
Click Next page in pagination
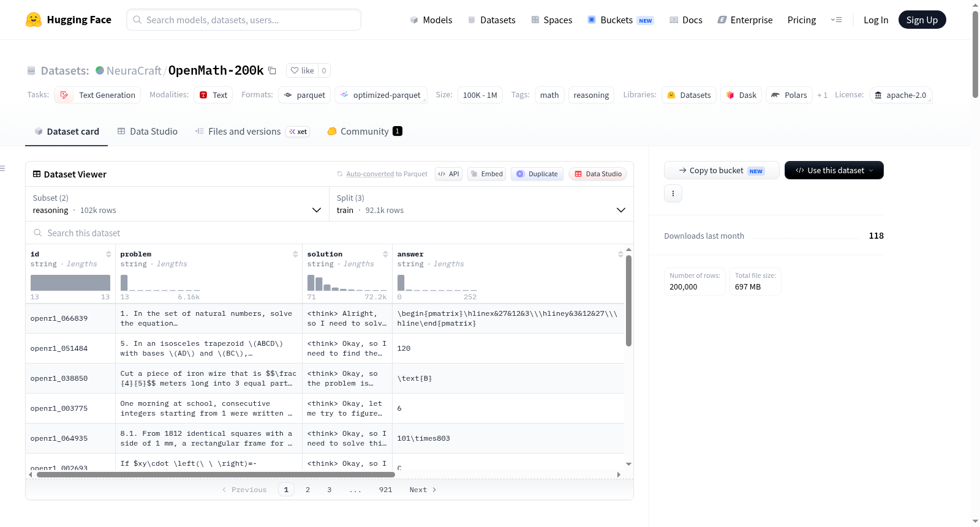[423, 490]
